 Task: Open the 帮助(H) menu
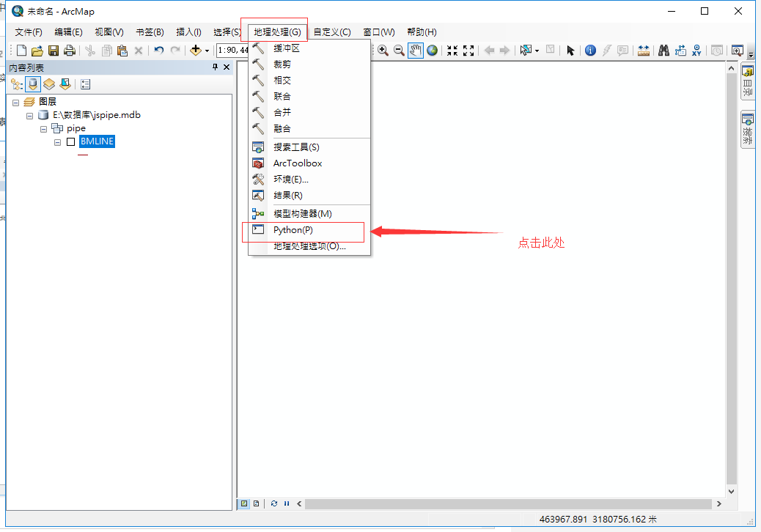point(422,32)
